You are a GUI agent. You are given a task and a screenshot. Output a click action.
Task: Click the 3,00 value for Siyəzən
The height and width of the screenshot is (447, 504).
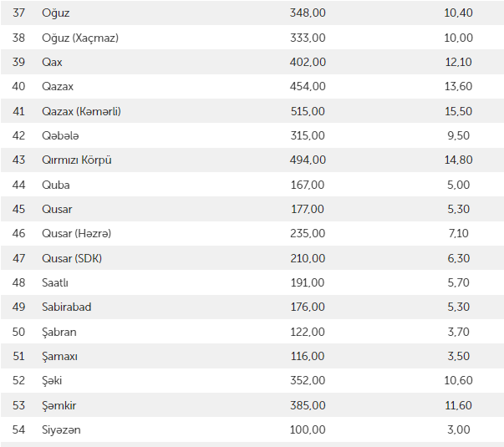459,429
